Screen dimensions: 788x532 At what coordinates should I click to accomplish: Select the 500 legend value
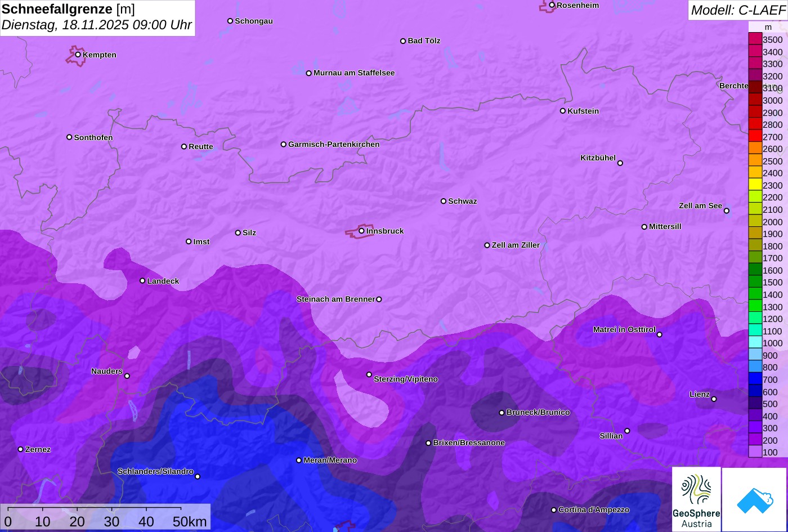click(770, 404)
